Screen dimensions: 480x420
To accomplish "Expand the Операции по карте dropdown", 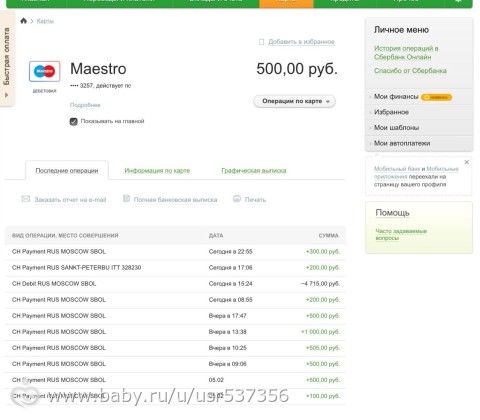I will pyautogui.click(x=295, y=101).
